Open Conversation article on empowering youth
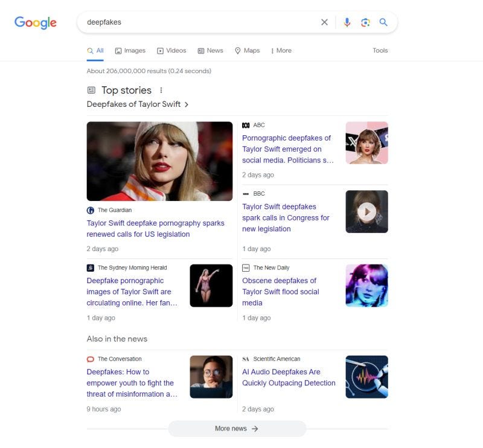Image resolution: width=483 pixels, height=448 pixels. (x=132, y=383)
